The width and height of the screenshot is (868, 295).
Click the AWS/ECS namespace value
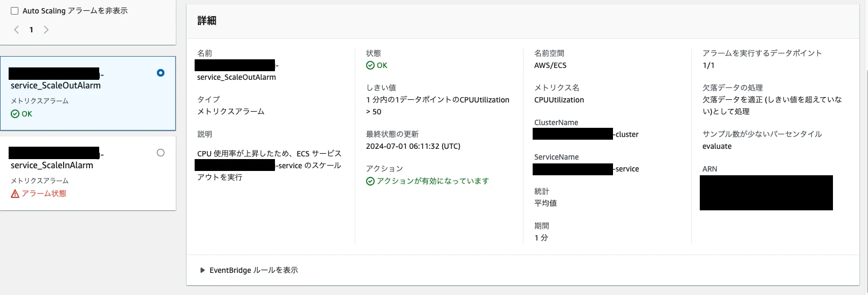pos(550,65)
